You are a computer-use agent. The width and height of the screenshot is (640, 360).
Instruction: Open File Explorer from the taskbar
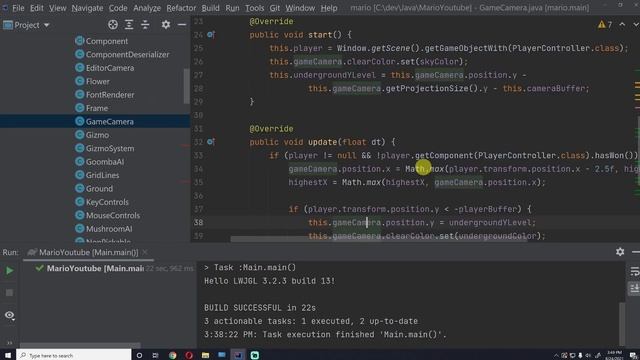(x=205, y=355)
